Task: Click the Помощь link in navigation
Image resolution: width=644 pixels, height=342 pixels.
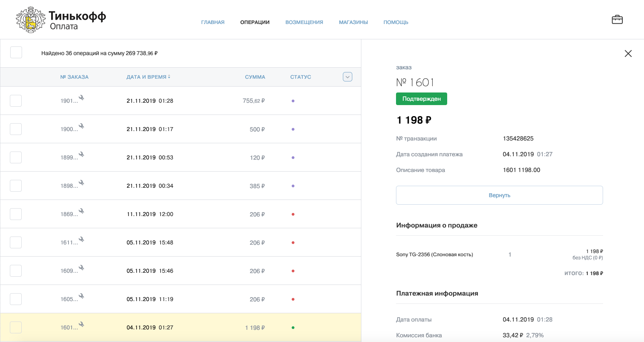Action: coord(396,22)
